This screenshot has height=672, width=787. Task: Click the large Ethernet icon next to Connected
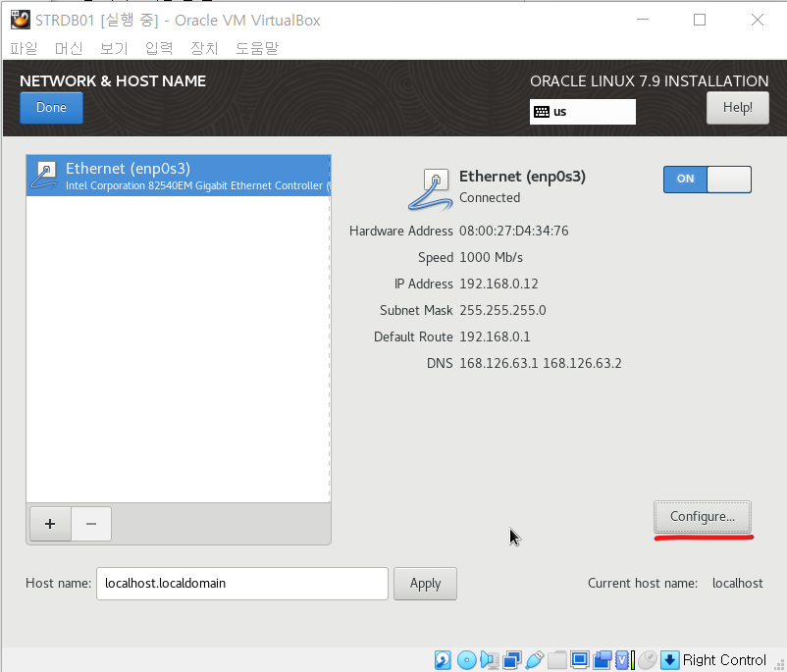pos(431,189)
